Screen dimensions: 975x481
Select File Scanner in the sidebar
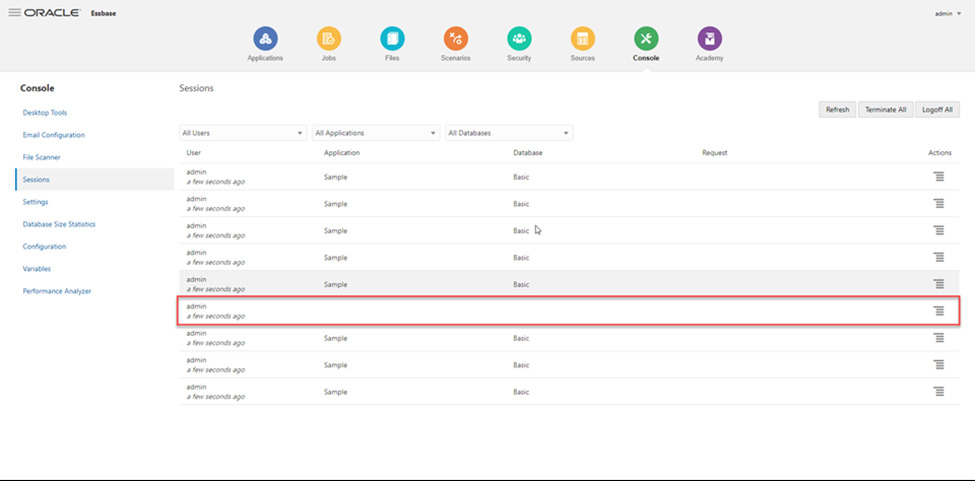(42, 157)
